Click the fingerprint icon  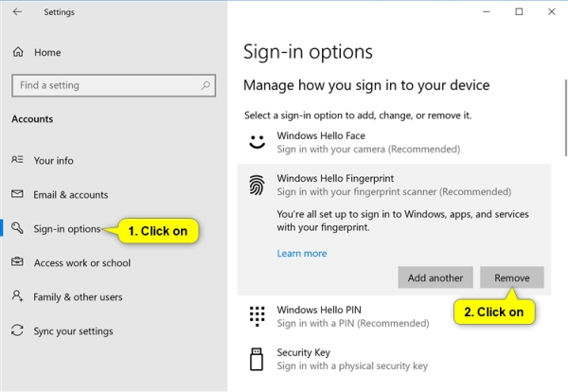(257, 186)
